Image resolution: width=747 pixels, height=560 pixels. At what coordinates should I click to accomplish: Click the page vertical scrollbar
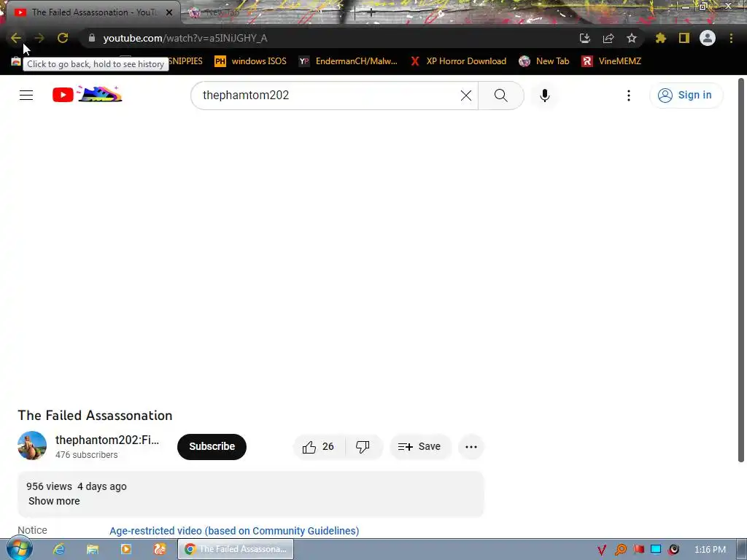tap(741, 270)
